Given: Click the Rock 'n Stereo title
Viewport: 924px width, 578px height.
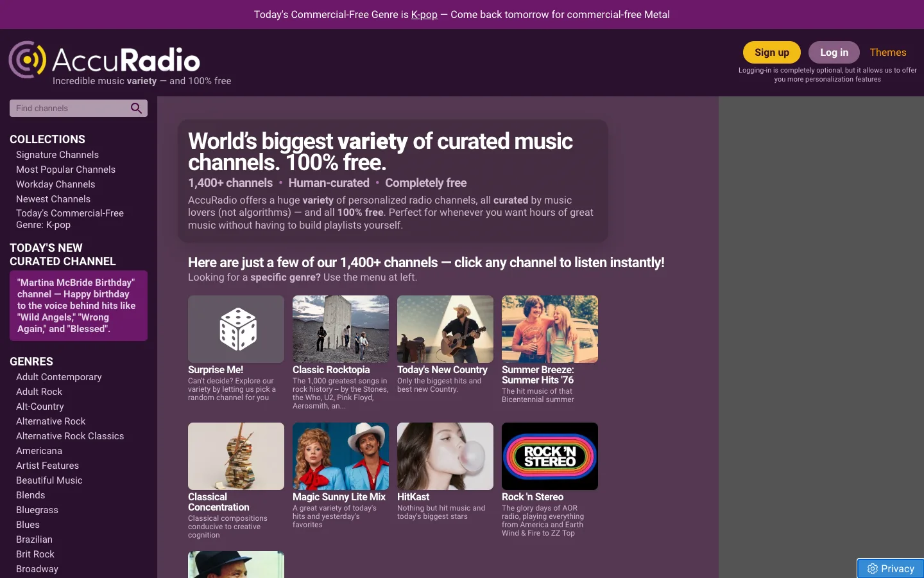Looking at the screenshot, I should point(533,497).
